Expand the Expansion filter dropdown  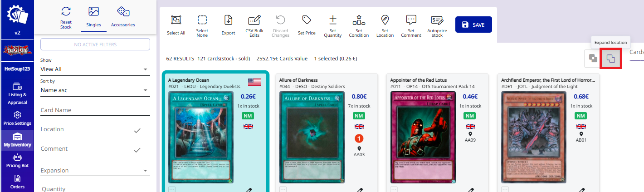[x=94, y=171]
